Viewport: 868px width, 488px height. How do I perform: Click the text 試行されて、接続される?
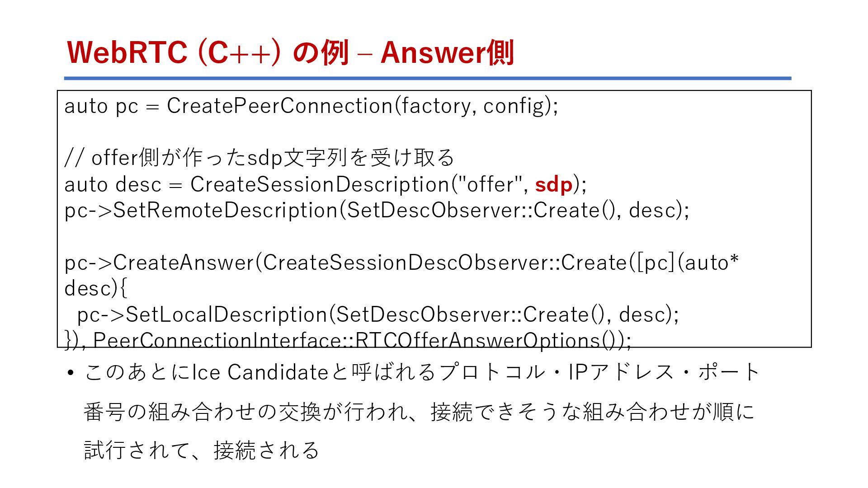pyautogui.click(x=202, y=450)
